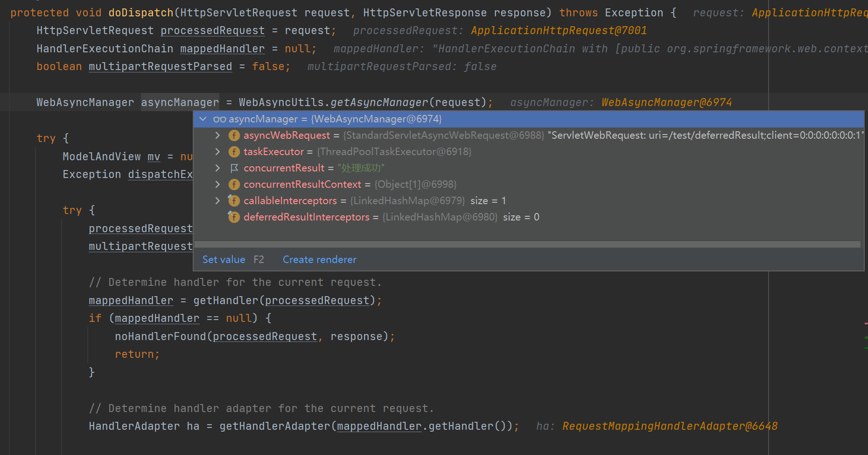Click the multipartRequestParsed variable declaration
Screen dimensions: 868x455
pyautogui.click(x=160, y=66)
